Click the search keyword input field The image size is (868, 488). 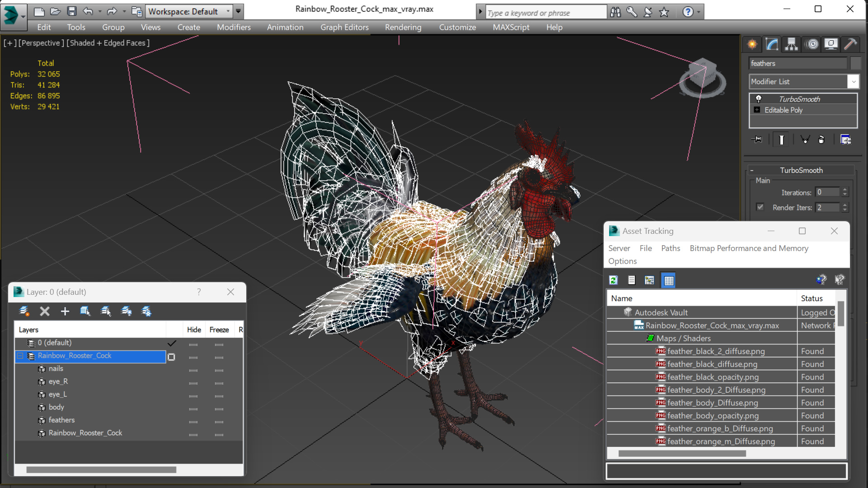coord(546,13)
